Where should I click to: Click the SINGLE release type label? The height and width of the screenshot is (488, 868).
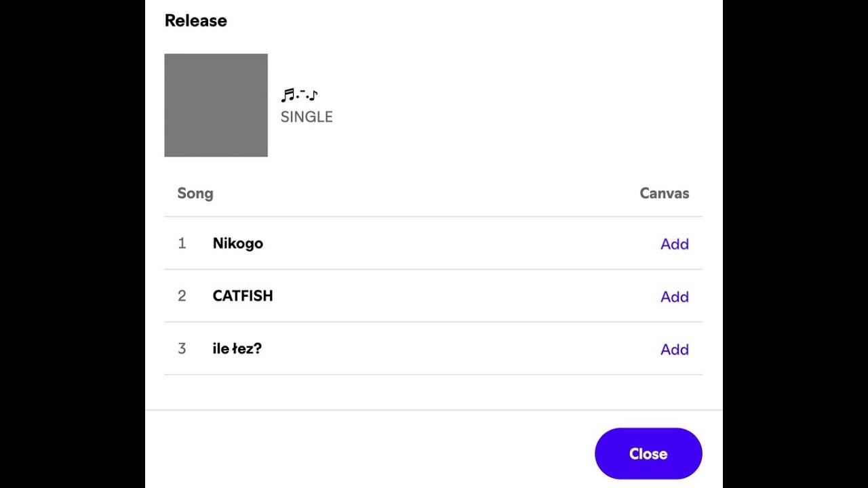tap(307, 117)
